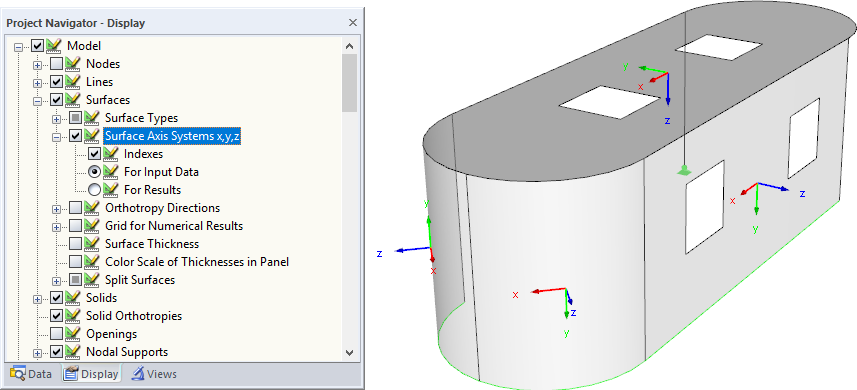Expand the Lines tree node
Viewport: 857px width, 390px height.
pos(37,84)
